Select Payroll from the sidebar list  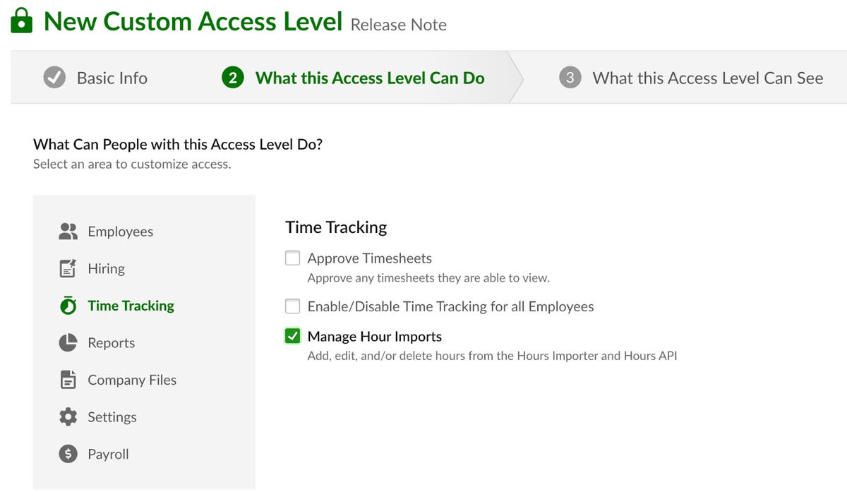[x=108, y=454]
